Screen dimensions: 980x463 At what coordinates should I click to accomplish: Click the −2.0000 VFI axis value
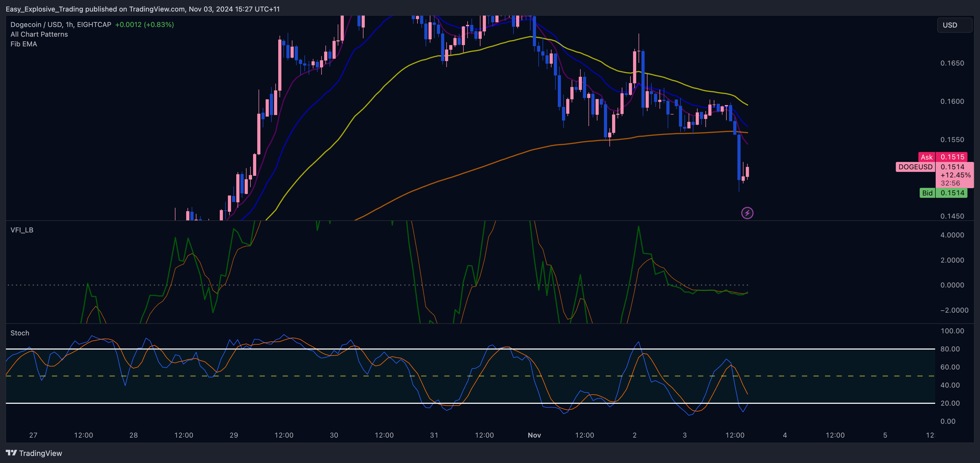(955, 310)
